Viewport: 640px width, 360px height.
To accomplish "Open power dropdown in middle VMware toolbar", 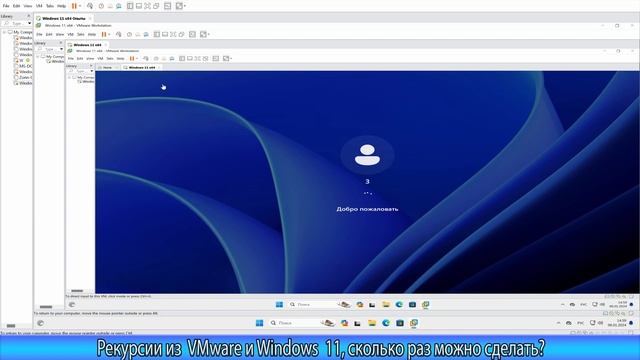I will (109, 35).
